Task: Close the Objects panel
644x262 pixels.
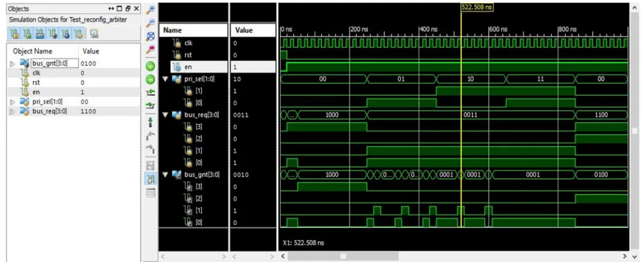Action: (136, 9)
